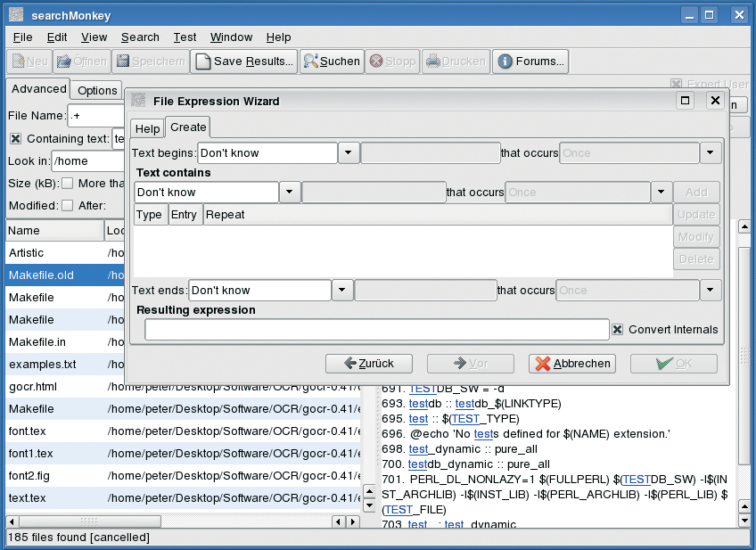Viewport: 756px width, 550px height.
Task: Switch to the Create tab in wizard
Action: 188,127
